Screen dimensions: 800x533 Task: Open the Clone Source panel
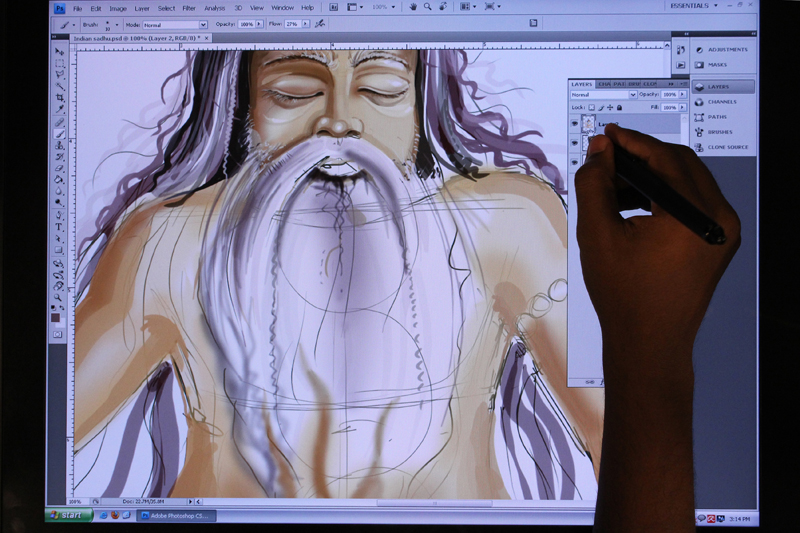(727, 147)
